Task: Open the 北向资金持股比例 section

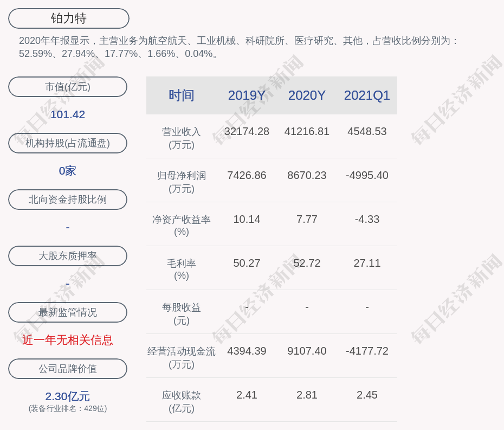Action: point(67,200)
